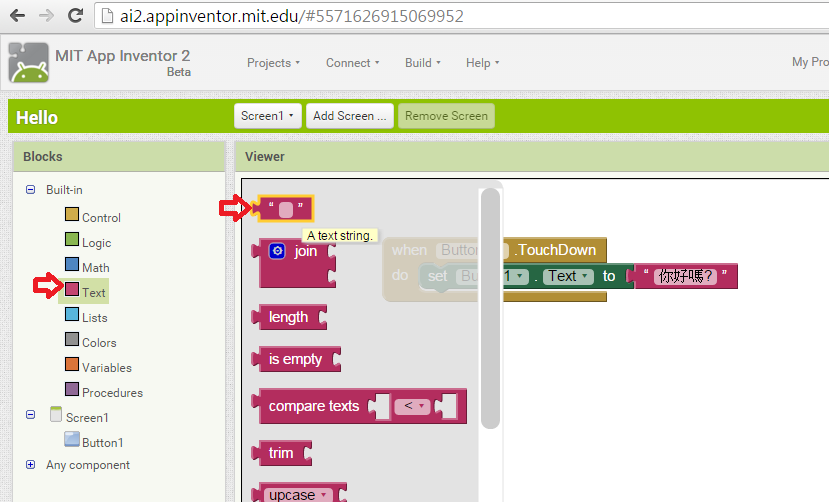Click the browser back arrow
This screenshot has width=829, height=502.
[x=17, y=15]
